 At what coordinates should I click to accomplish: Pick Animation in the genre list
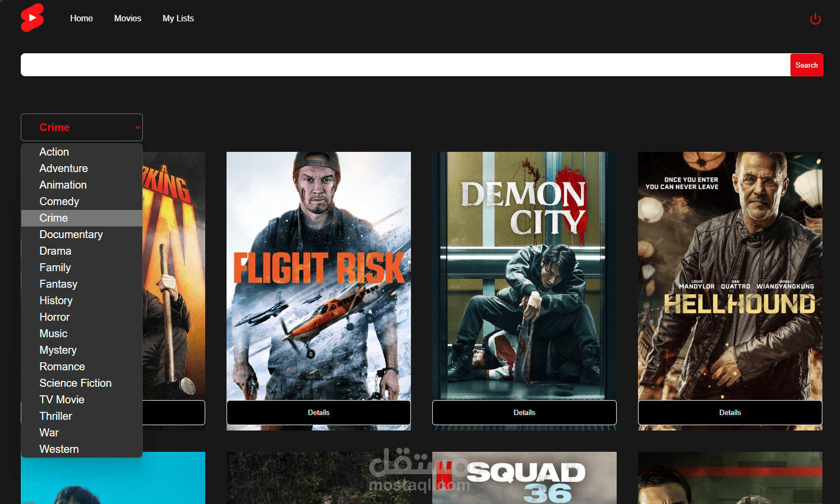point(82,185)
